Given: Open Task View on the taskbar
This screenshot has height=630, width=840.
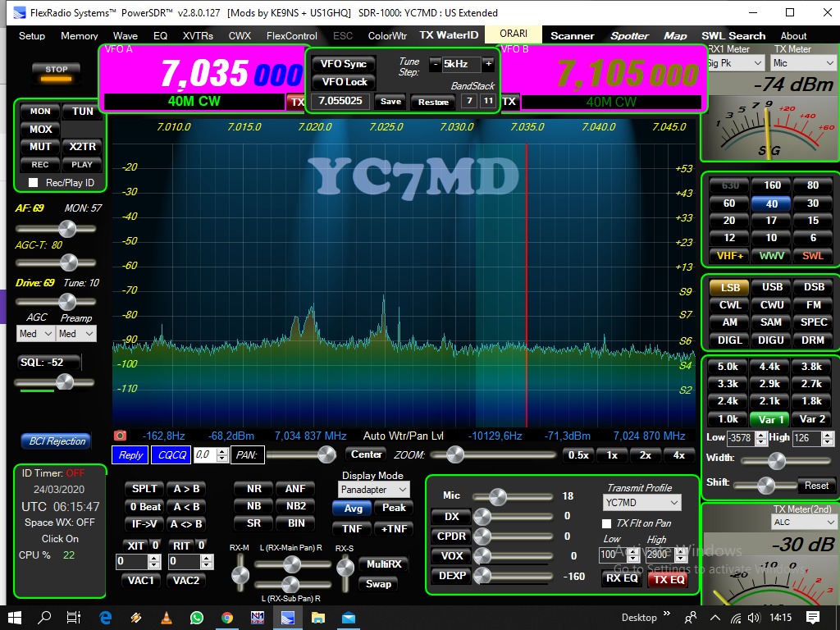Looking at the screenshot, I should 73,618.
